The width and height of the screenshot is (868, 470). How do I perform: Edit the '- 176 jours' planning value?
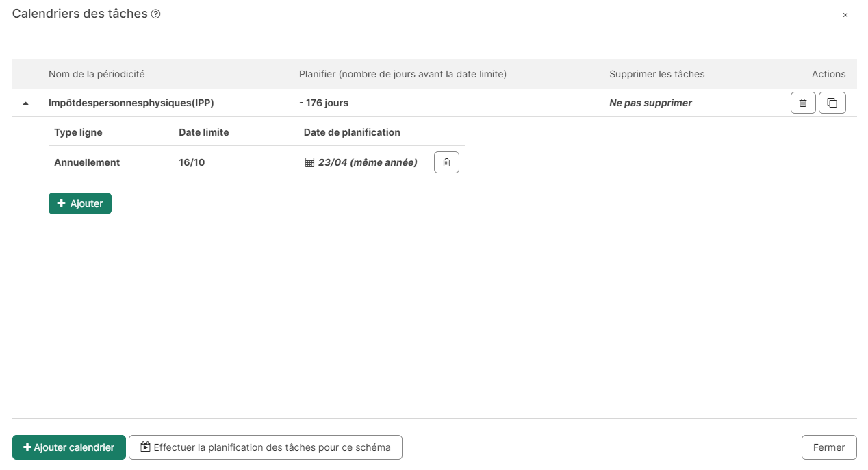point(324,103)
